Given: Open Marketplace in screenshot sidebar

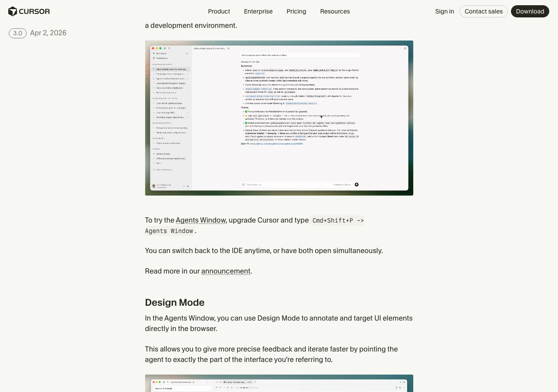Looking at the screenshot, I should point(162,58).
